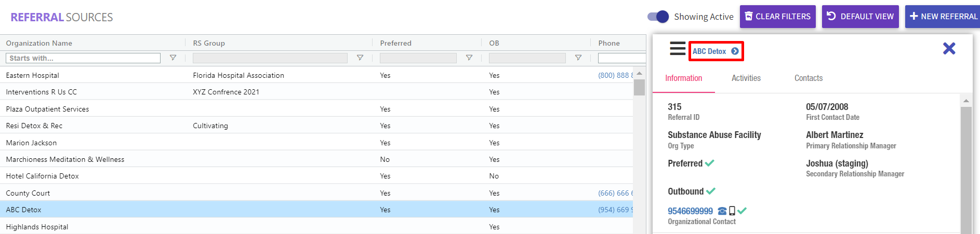This screenshot has width=980, height=234.
Task: Open the Preferred column filter funnel
Action: pyautogui.click(x=469, y=58)
